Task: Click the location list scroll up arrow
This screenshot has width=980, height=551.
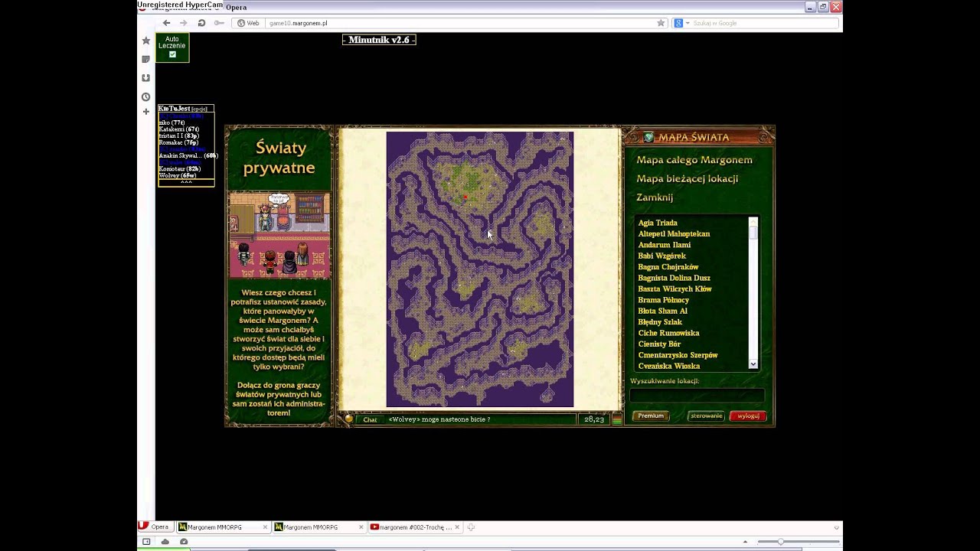Action: (x=753, y=222)
